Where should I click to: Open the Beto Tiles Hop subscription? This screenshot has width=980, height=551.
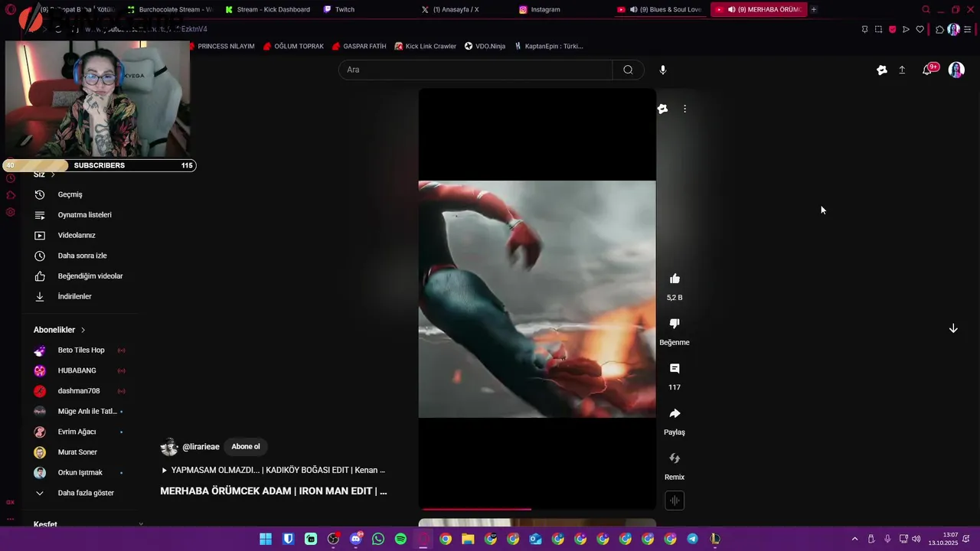pos(80,350)
